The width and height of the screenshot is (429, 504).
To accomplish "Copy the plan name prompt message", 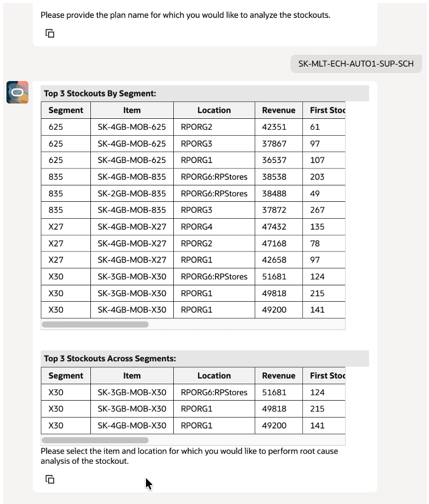I will pyautogui.click(x=49, y=33).
